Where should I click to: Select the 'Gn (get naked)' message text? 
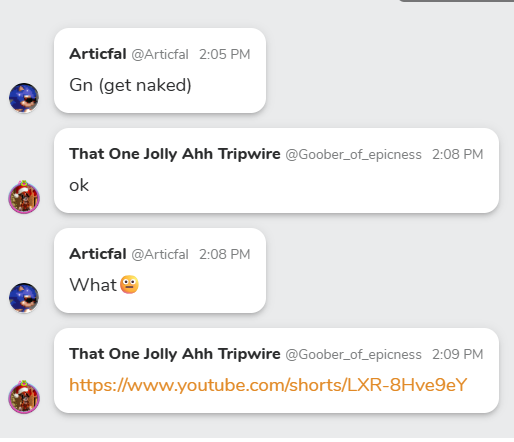(130, 85)
